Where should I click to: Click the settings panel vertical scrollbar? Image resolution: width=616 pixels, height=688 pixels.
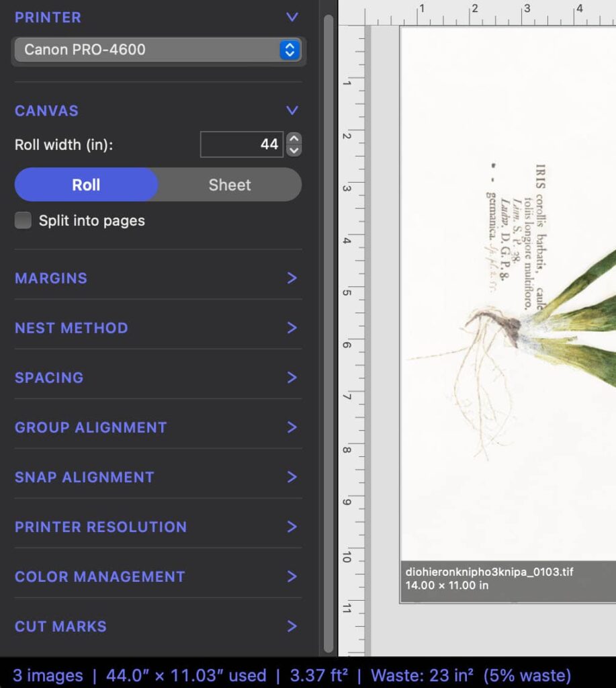click(x=328, y=333)
